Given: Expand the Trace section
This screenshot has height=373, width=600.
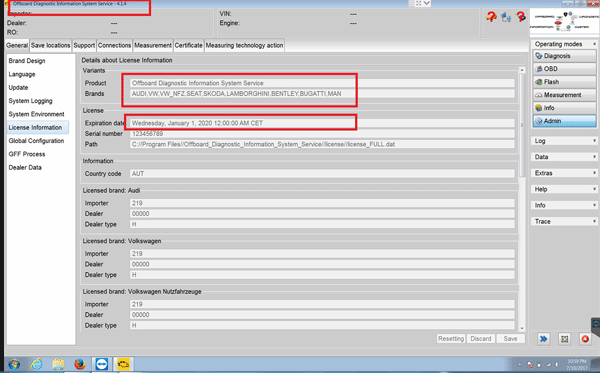Looking at the screenshot, I should tap(564, 221).
